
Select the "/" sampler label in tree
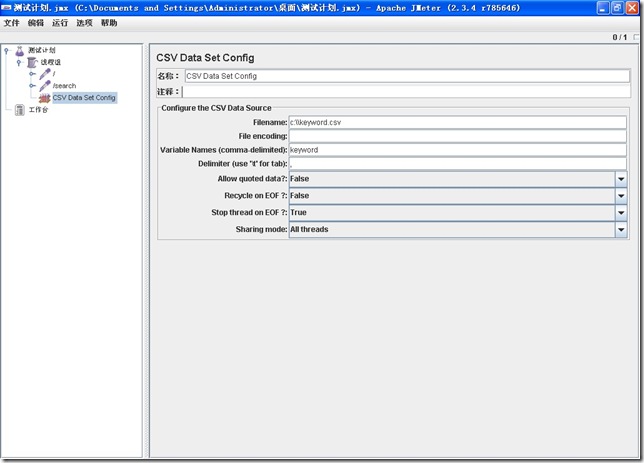[x=54, y=74]
